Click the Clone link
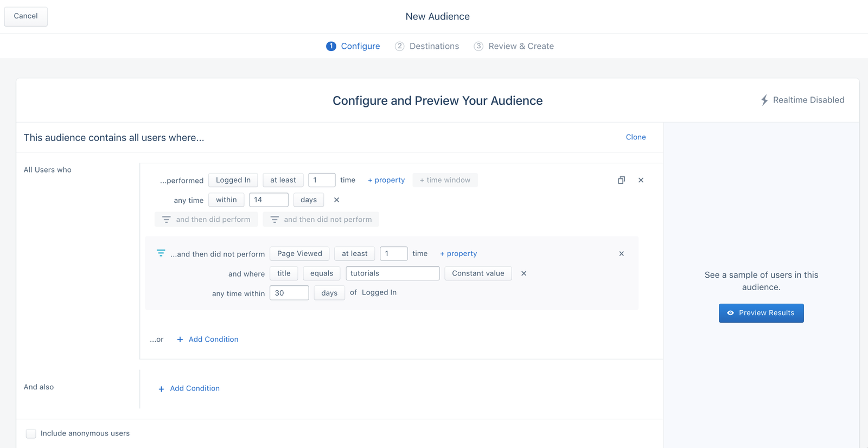The image size is (868, 448). 636,137
